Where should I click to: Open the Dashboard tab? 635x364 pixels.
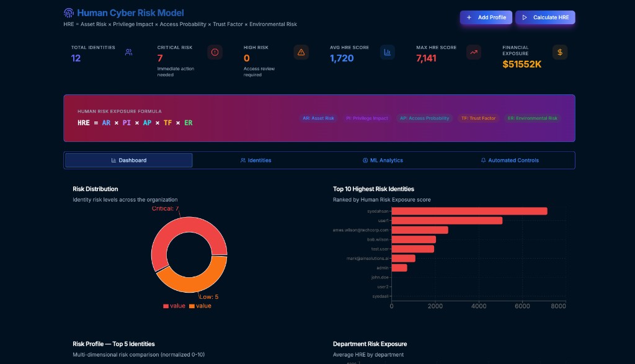129,161
